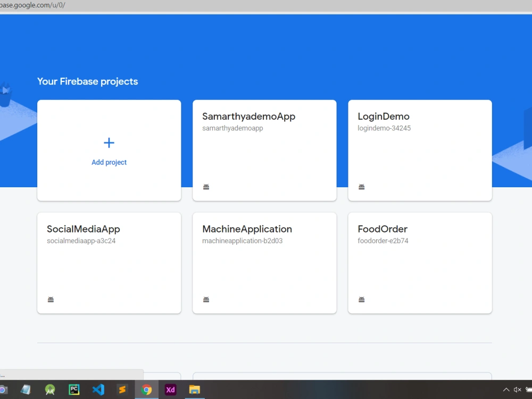532x399 pixels.
Task: Switch to Chrome in the taskbar
Action: coord(147,389)
